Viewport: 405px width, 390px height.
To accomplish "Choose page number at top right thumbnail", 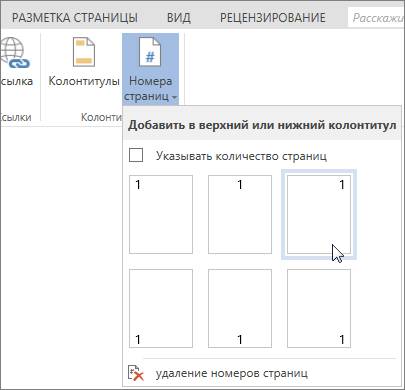I will point(319,214).
